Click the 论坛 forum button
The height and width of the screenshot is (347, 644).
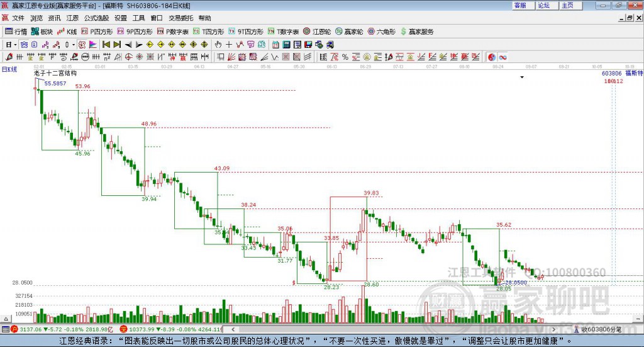coord(547,5)
